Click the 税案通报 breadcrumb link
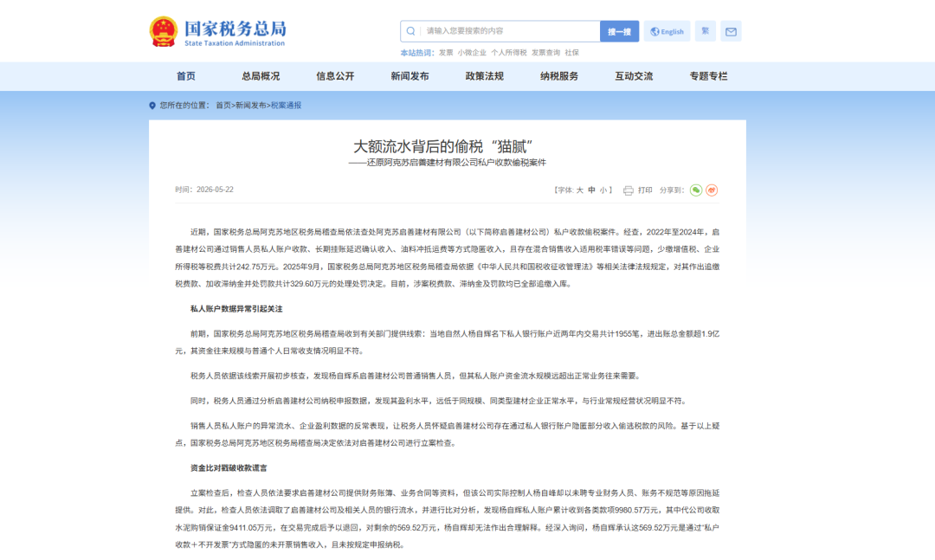Viewport: 935px width, 560px height. pos(287,106)
